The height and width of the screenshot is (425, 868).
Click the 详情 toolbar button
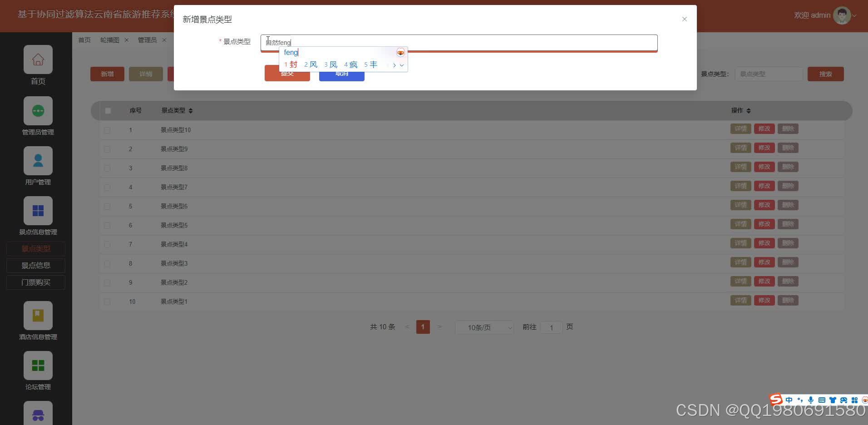tap(146, 74)
